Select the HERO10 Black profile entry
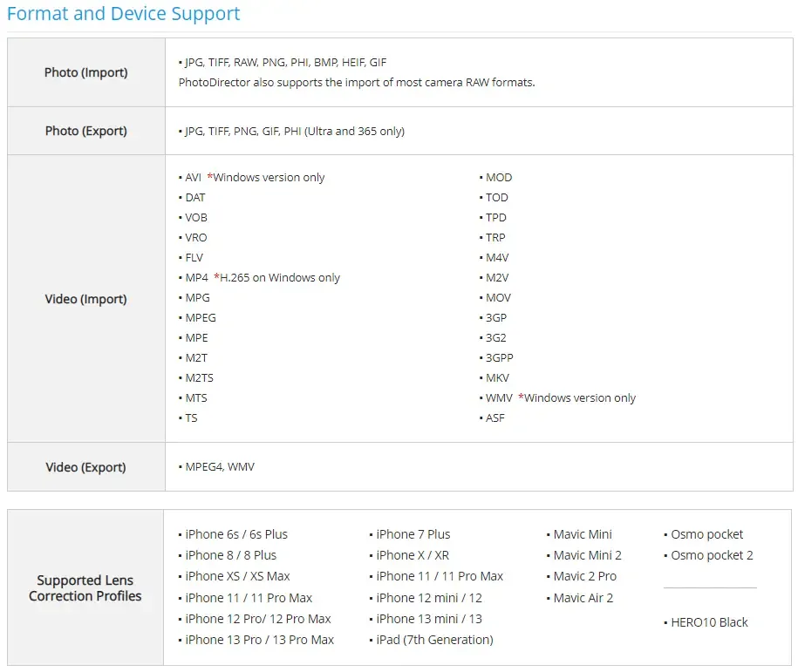The image size is (798, 672). [709, 623]
